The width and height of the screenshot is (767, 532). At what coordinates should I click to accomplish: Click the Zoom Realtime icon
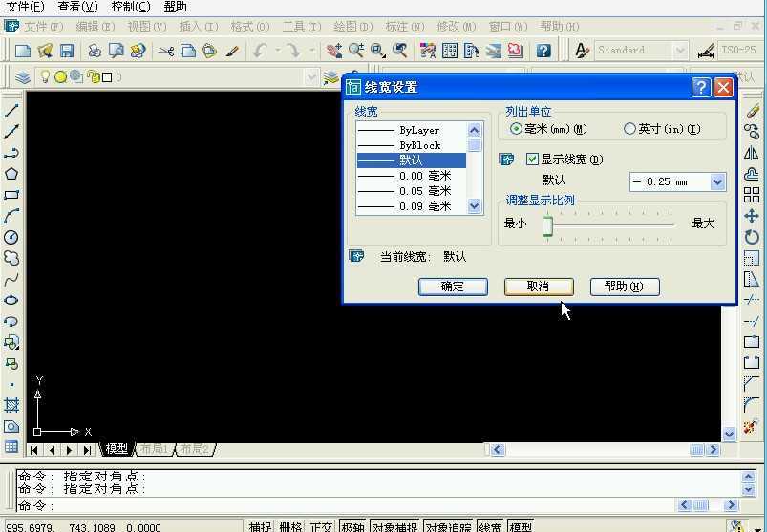click(356, 51)
